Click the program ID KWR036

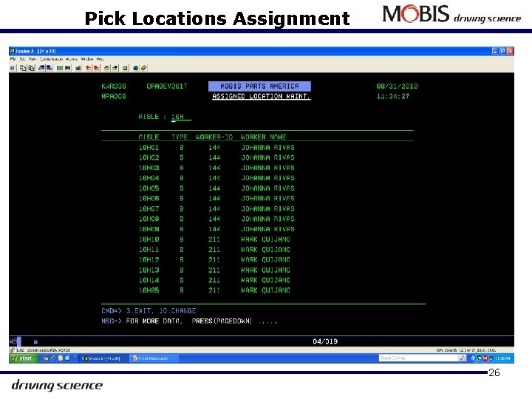[114, 86]
